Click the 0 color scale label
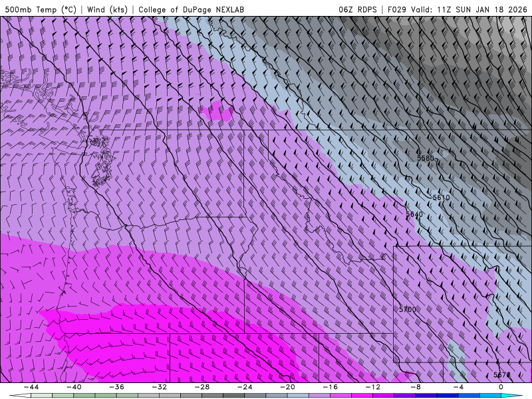532x399 pixels. 501,387
